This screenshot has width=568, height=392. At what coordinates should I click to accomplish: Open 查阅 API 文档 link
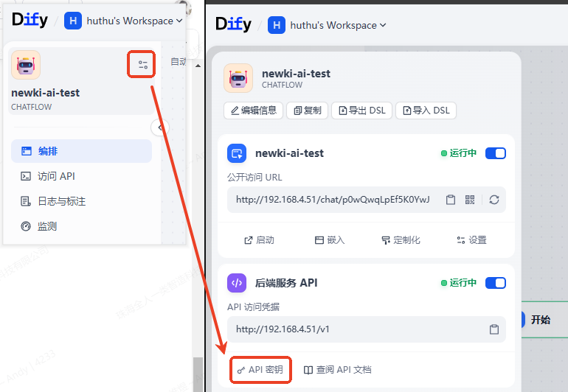click(337, 370)
